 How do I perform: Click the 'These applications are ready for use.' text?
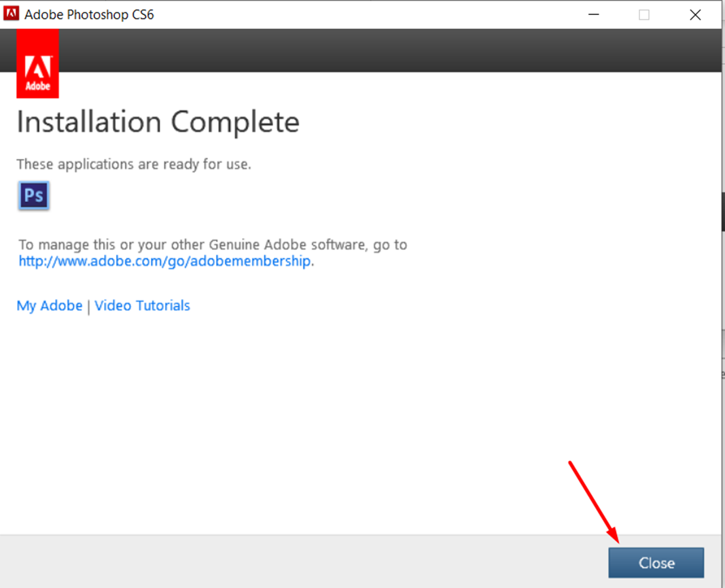coord(134,165)
